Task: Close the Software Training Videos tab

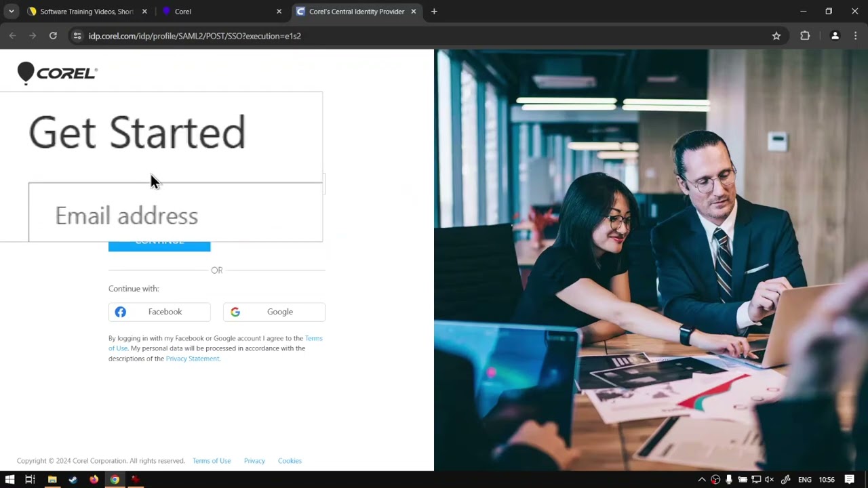Action: (144, 12)
